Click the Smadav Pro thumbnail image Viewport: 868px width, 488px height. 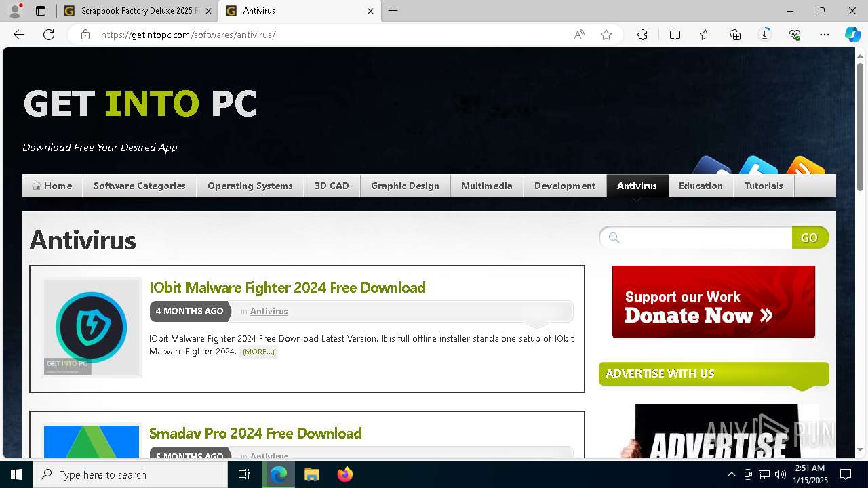point(92,442)
